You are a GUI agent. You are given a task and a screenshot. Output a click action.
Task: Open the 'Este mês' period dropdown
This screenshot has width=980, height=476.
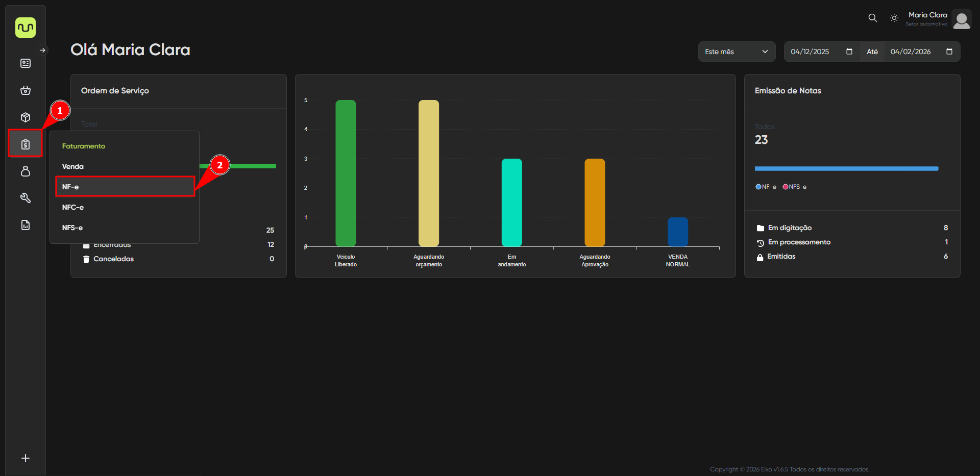click(x=737, y=52)
